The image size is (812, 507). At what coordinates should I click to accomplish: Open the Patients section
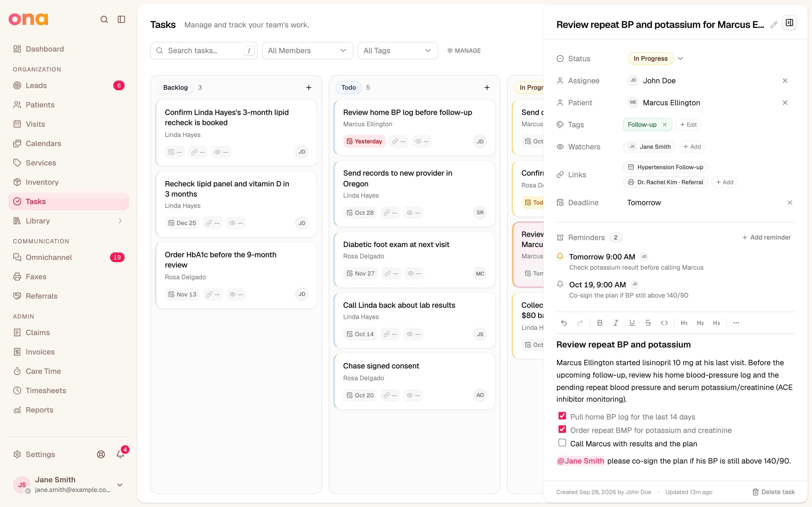point(69,105)
